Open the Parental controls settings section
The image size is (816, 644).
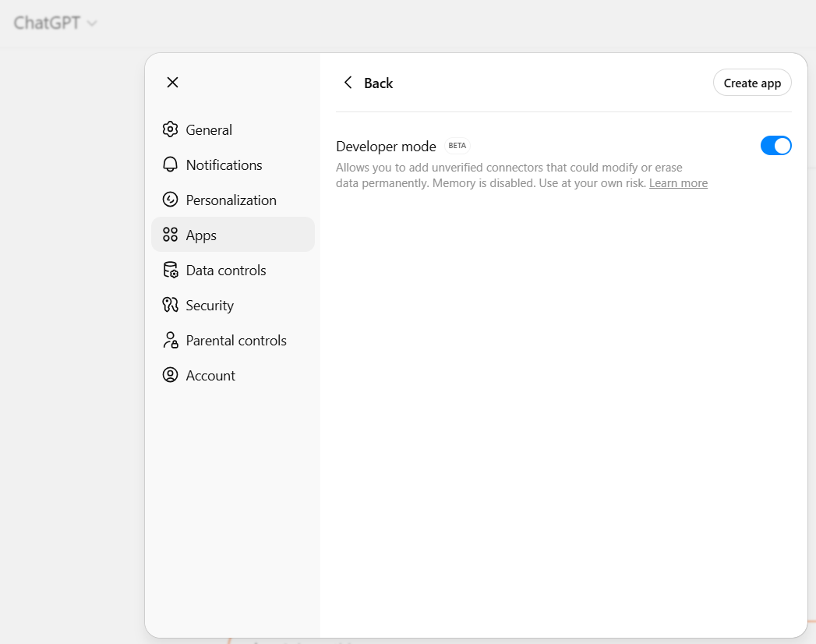[x=235, y=341]
